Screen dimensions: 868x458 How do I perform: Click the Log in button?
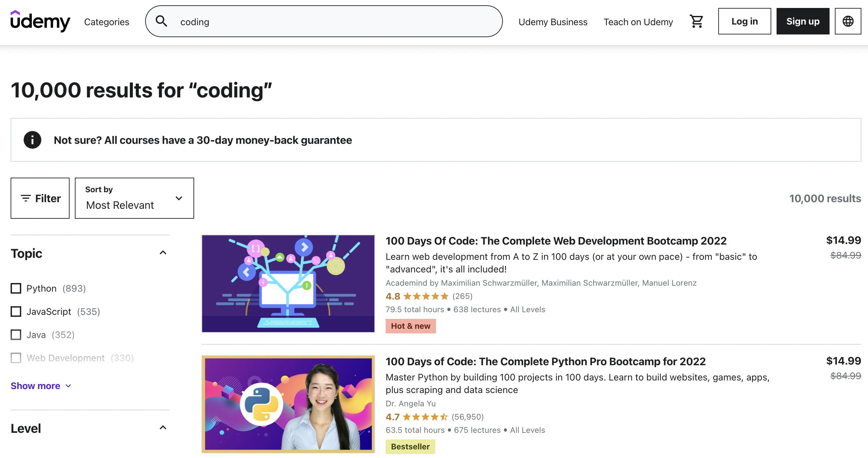744,21
